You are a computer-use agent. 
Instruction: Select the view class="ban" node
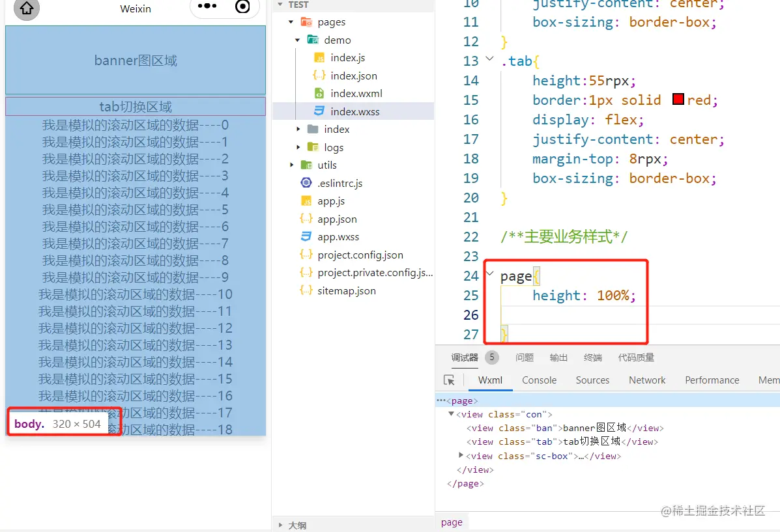point(565,428)
